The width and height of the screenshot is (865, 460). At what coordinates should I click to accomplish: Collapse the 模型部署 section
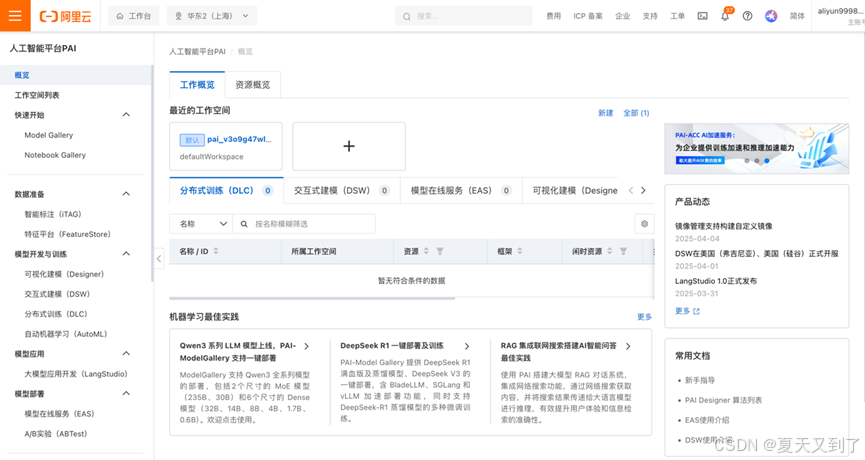126,393
